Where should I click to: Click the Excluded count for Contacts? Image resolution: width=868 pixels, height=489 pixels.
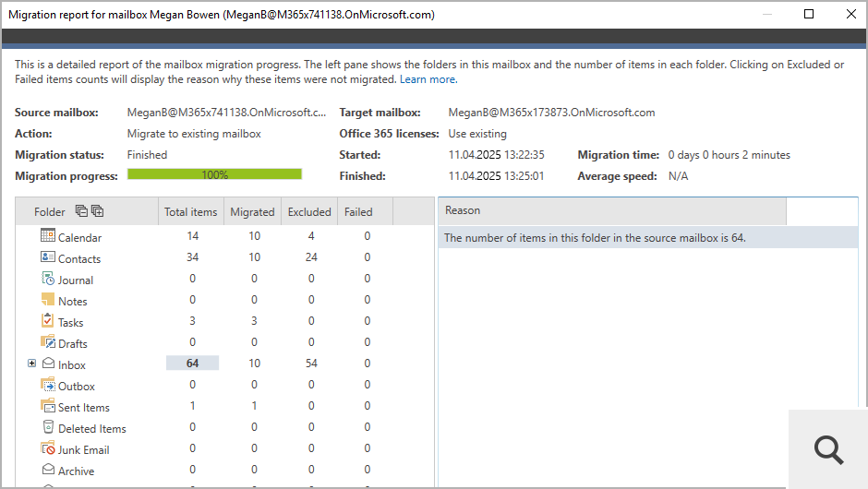click(x=310, y=258)
